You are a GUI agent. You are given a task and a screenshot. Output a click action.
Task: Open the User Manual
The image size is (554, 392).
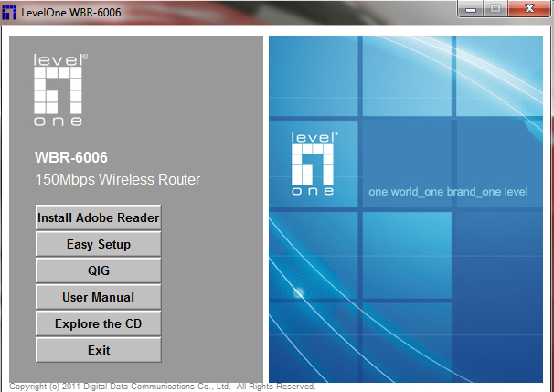[x=98, y=297]
